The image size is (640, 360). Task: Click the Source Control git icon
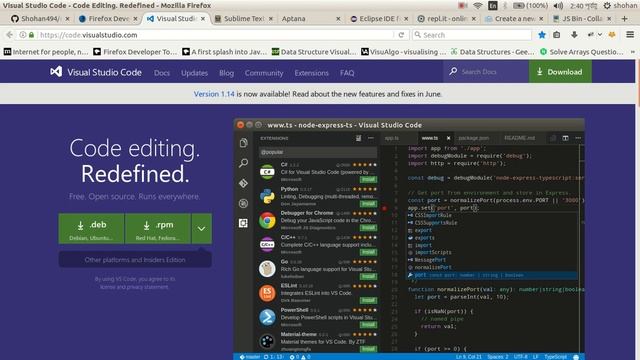(243, 183)
